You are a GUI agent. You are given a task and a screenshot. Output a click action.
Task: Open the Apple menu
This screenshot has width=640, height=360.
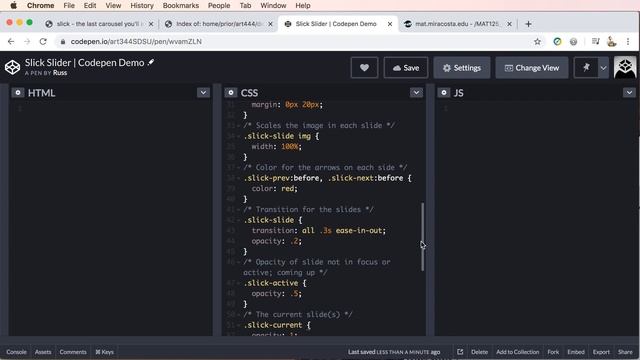[x=13, y=6]
